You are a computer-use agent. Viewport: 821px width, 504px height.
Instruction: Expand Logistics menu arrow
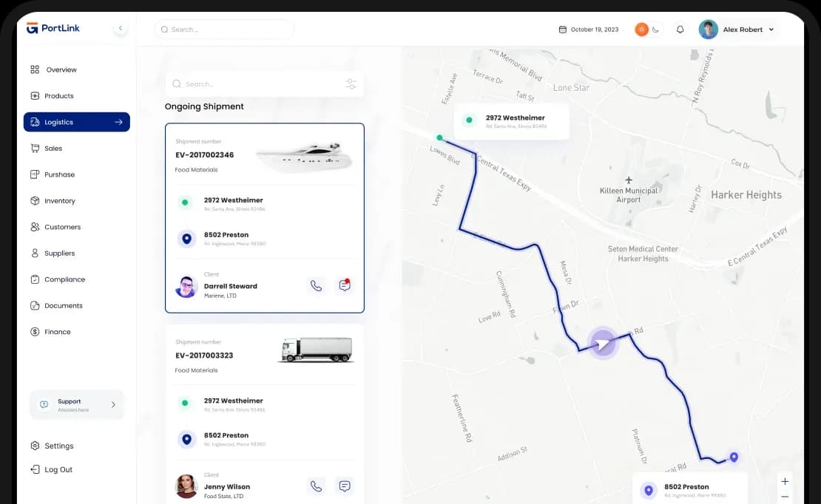tap(118, 122)
